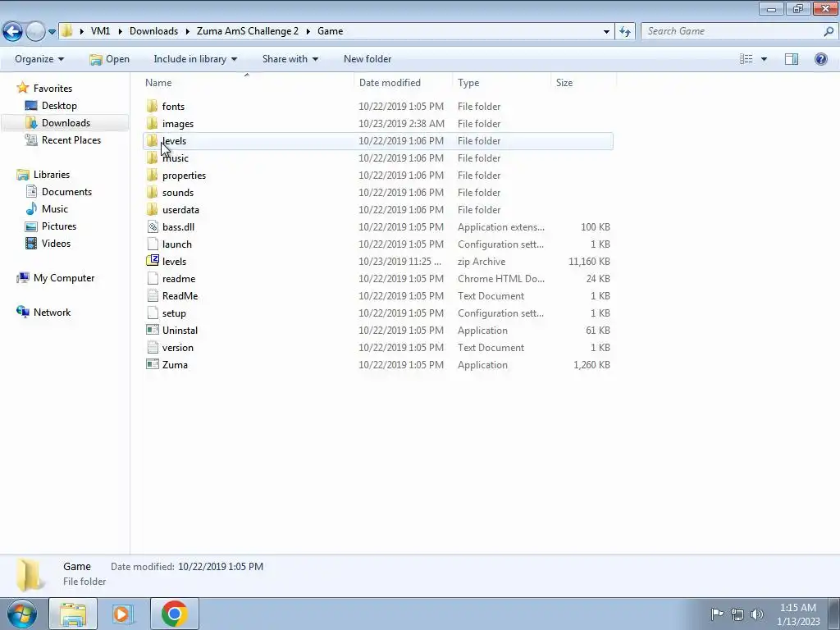This screenshot has height=630, width=840.
Task: Launch Windows Media Player from taskbar
Action: pos(121,614)
